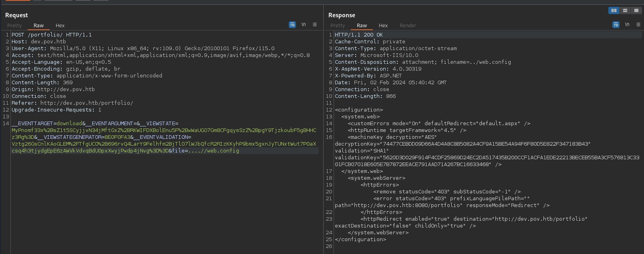This screenshot has height=254, width=644.
Task: Select the top-bottom stacked layout icon
Action: click(x=625, y=10)
